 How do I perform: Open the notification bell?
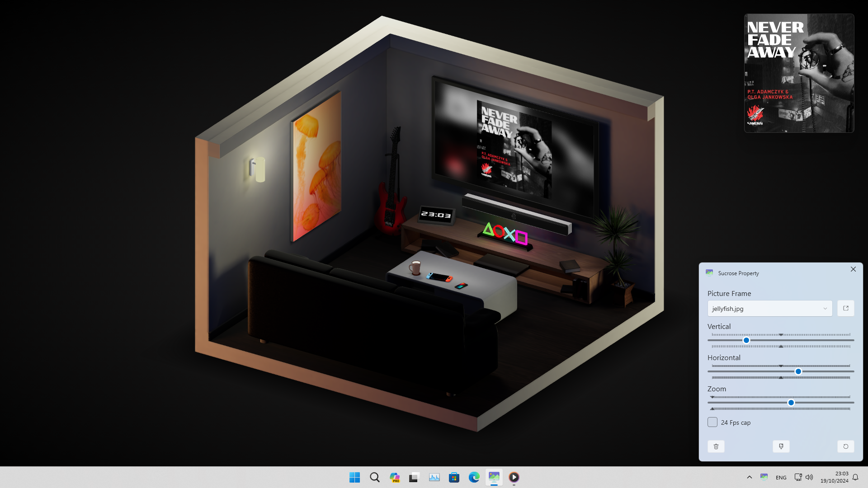(x=855, y=477)
